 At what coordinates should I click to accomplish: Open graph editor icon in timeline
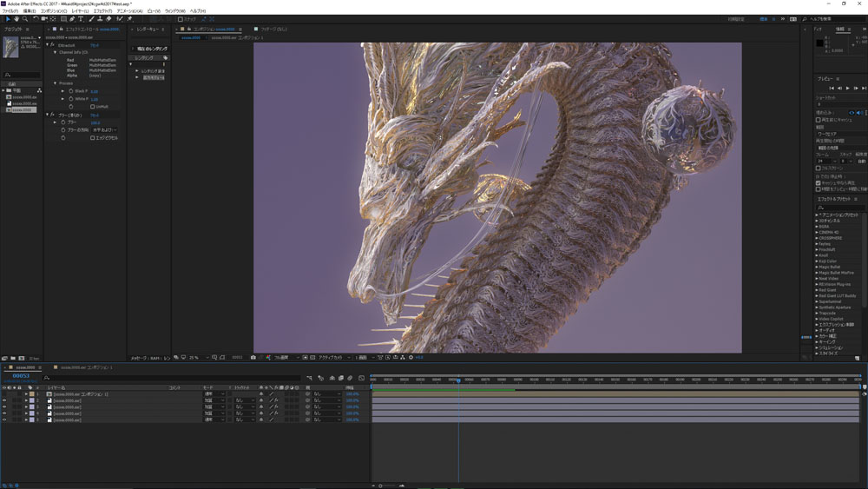pos(361,378)
